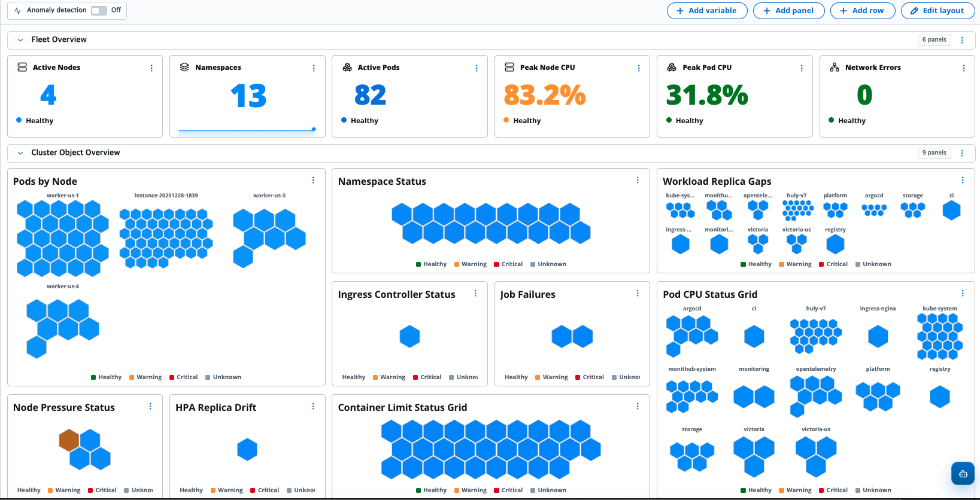Screen dimensions: 980x500
Task: Click the Network Errors value 0
Action: pyautogui.click(x=864, y=95)
